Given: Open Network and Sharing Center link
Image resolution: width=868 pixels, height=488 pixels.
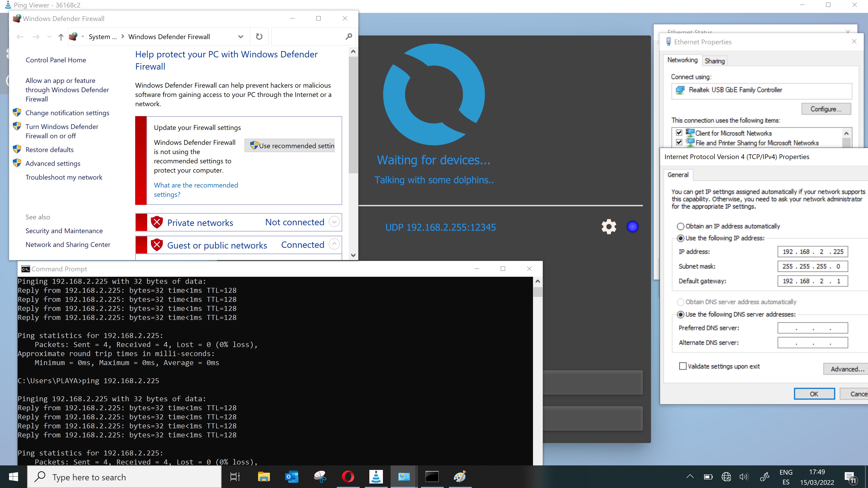Looking at the screenshot, I should [x=68, y=244].
